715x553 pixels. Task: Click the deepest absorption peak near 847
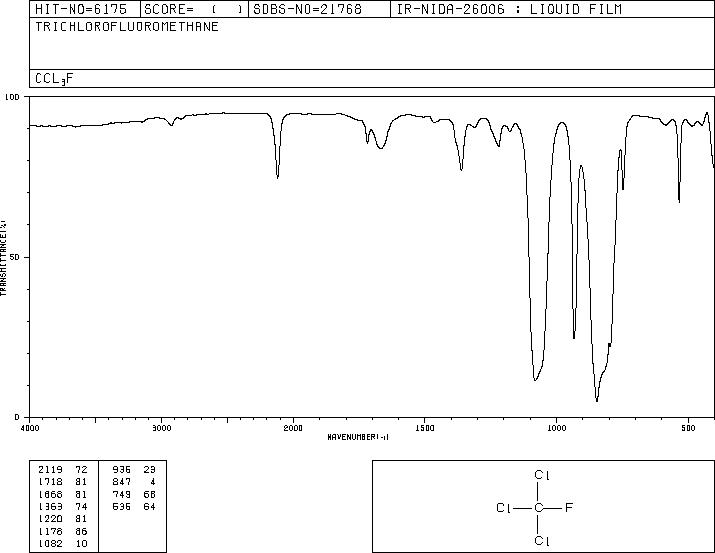597,400
